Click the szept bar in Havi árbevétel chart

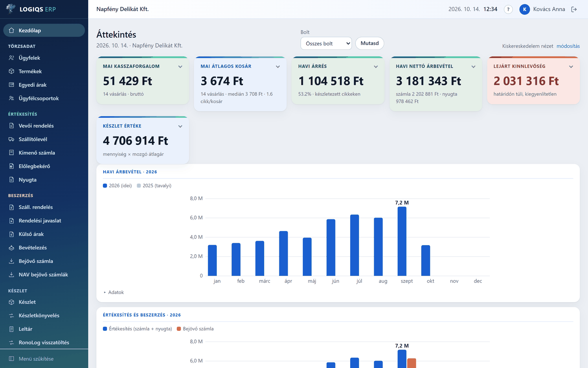point(402,241)
